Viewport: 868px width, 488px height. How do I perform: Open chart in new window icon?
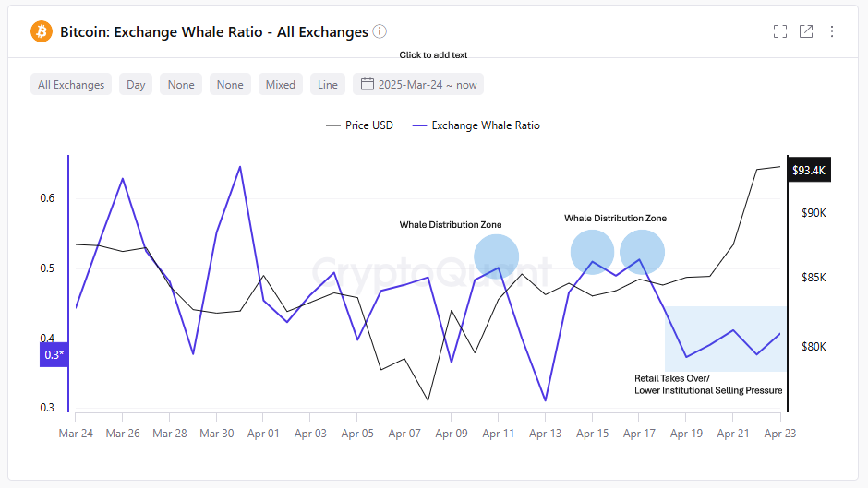806,31
